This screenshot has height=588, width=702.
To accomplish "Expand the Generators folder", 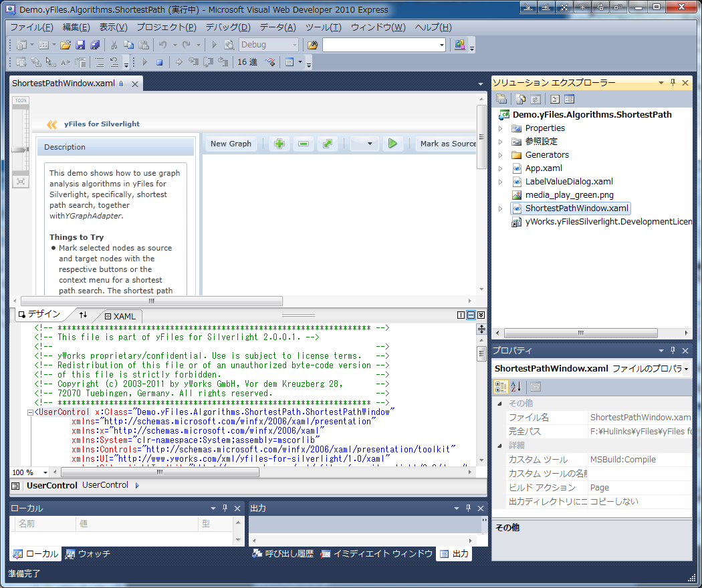I will [501, 155].
